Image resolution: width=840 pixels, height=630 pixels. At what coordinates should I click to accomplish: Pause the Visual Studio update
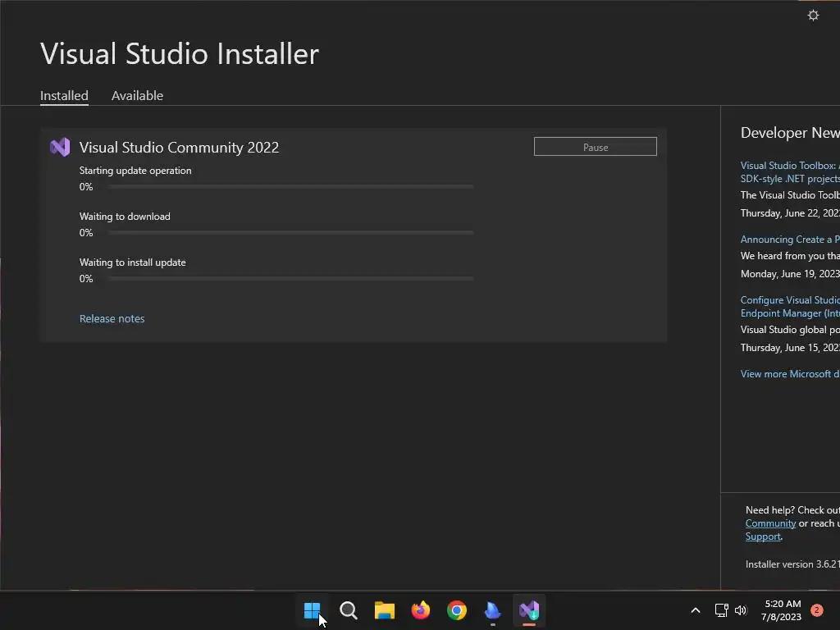pyautogui.click(x=596, y=147)
